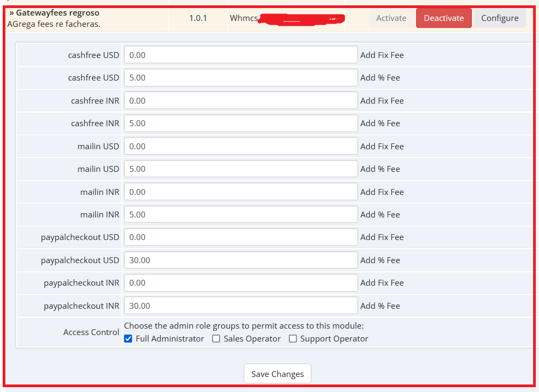Focus cashfree USD percent fee field
This screenshot has height=392, width=539.
[241, 78]
